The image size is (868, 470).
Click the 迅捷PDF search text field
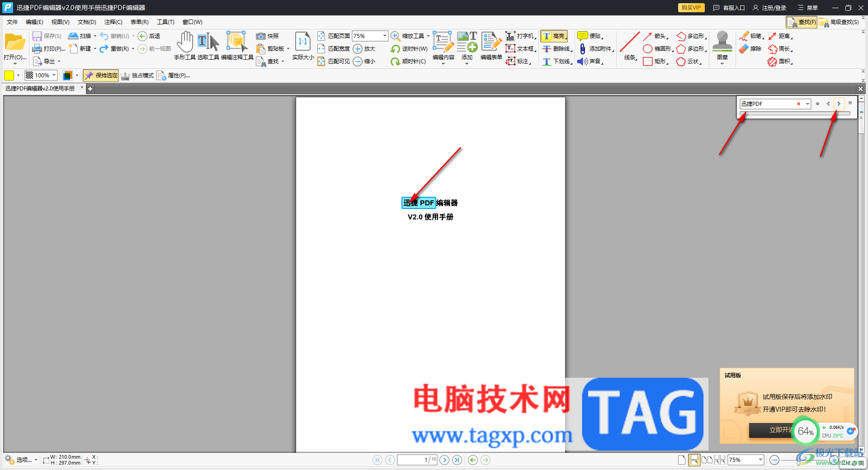point(768,104)
